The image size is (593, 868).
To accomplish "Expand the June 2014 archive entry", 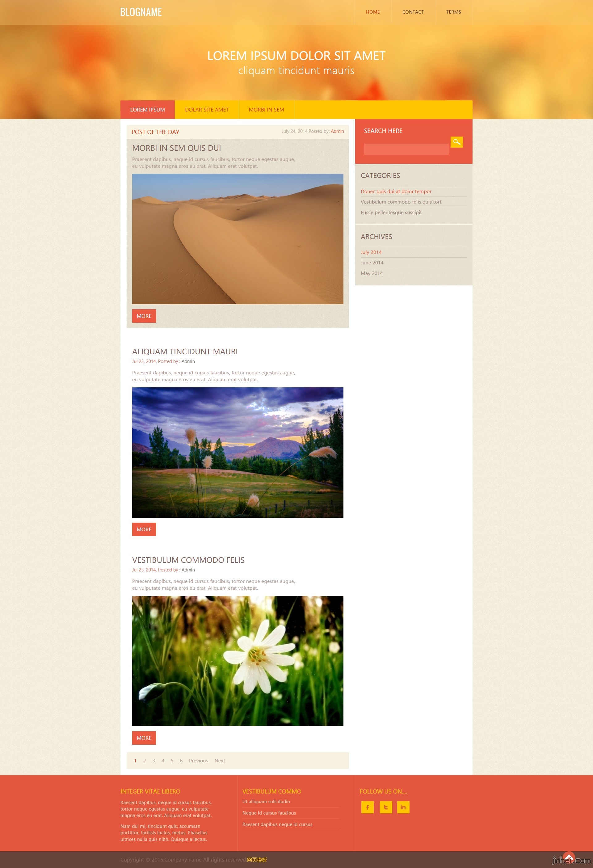I will [371, 262].
